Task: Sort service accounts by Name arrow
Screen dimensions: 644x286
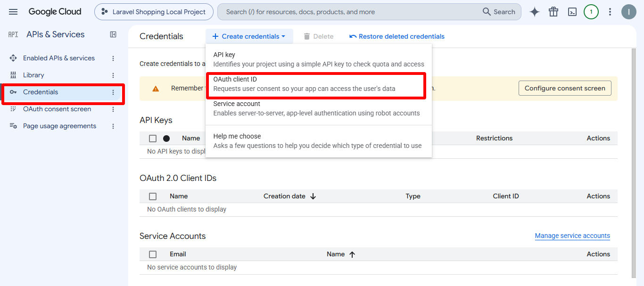Action: [352, 254]
